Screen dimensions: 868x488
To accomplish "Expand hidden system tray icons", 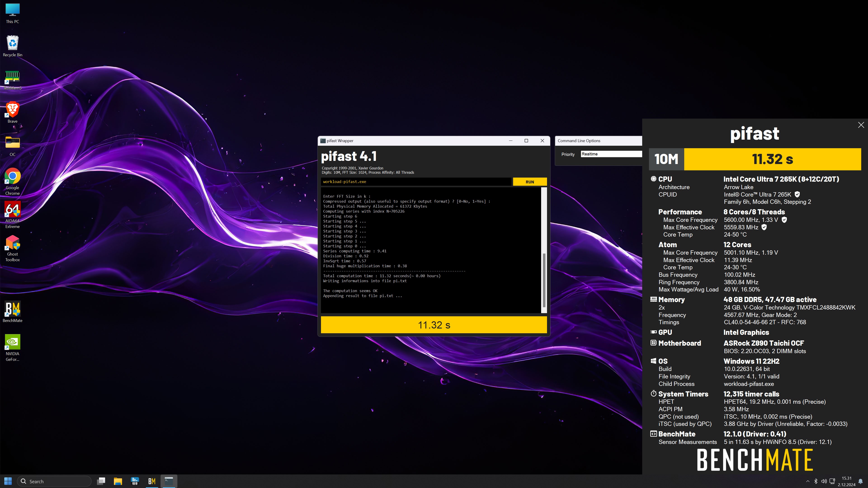I will click(x=808, y=481).
